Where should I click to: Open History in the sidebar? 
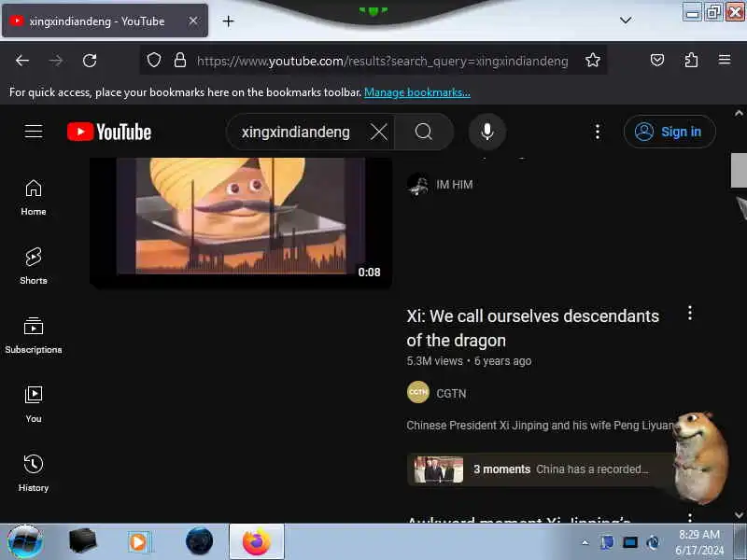[34, 474]
